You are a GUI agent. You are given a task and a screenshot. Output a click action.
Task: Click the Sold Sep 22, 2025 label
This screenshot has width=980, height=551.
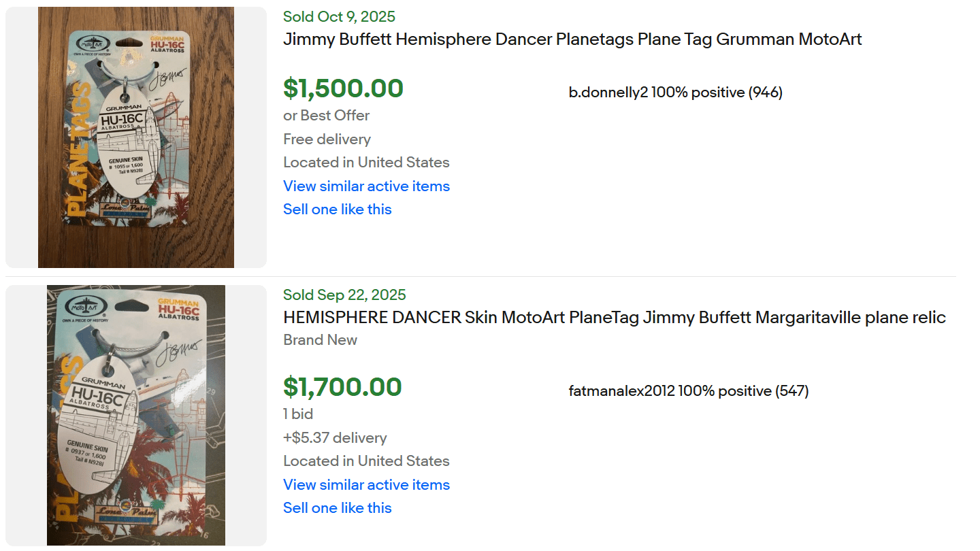pyautogui.click(x=344, y=295)
